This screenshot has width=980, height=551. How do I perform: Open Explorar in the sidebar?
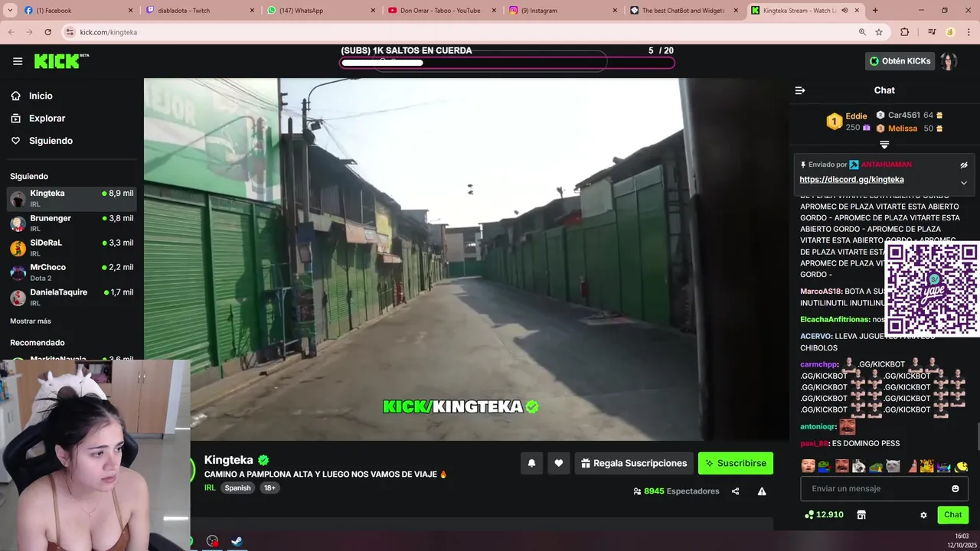coord(47,119)
